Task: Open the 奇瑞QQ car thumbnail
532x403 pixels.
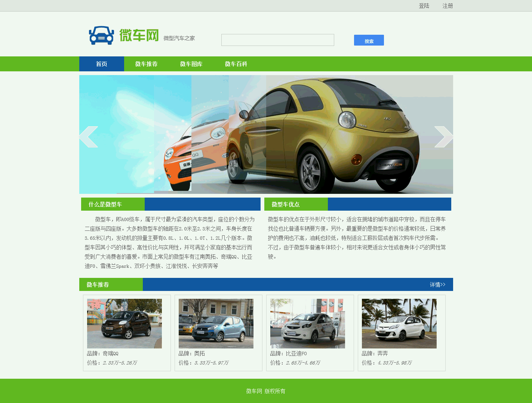Action: (124, 323)
